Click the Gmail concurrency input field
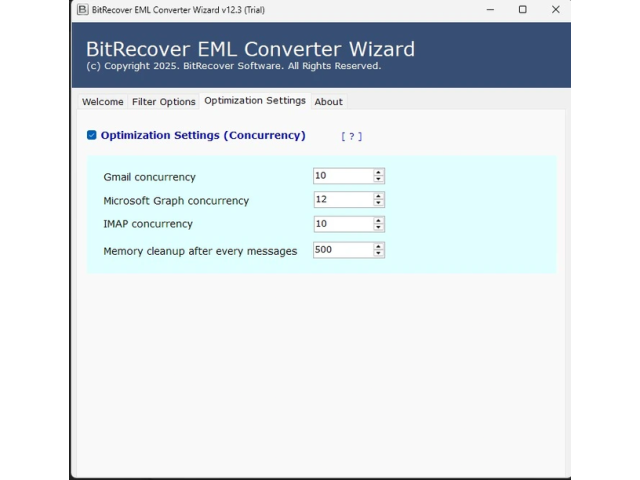 (x=342, y=176)
